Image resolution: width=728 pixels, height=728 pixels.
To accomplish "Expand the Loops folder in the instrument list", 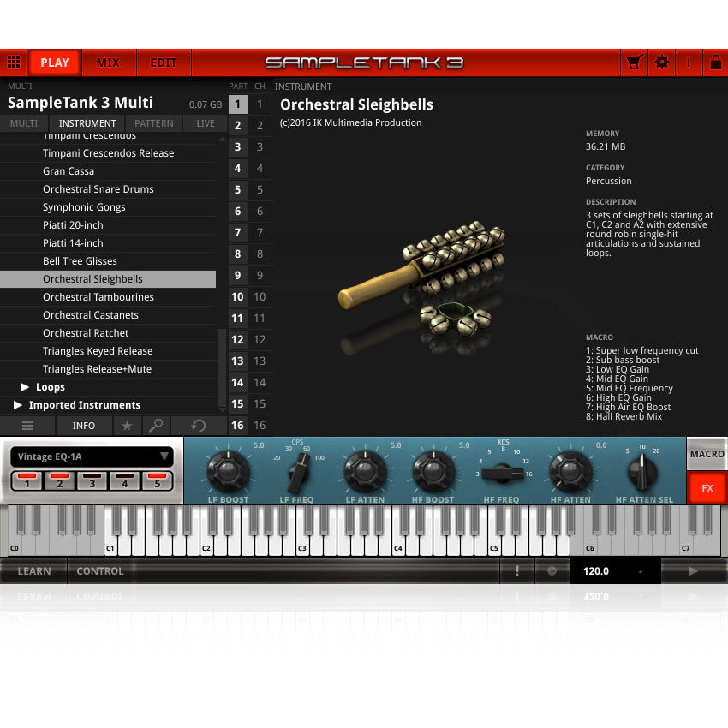I will point(25,386).
